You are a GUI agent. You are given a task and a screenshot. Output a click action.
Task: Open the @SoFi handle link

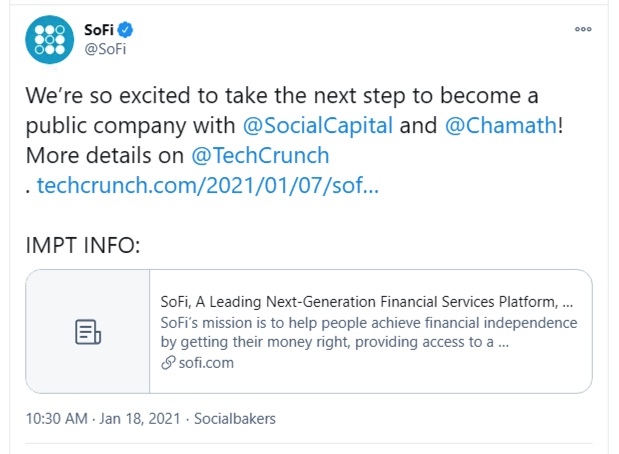(105, 49)
